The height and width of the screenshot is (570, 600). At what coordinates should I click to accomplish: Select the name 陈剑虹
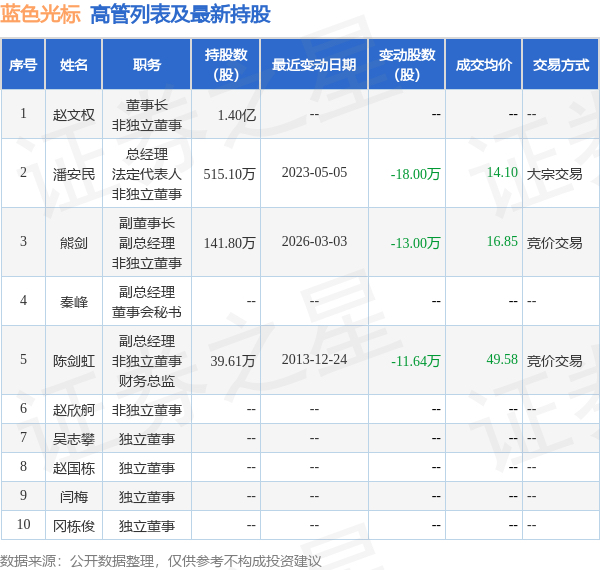tap(74, 361)
